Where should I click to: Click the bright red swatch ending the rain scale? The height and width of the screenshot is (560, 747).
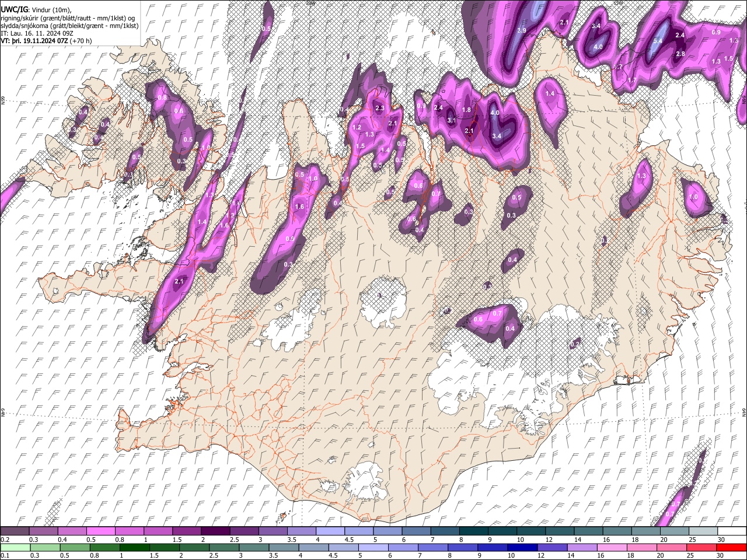coord(731,547)
